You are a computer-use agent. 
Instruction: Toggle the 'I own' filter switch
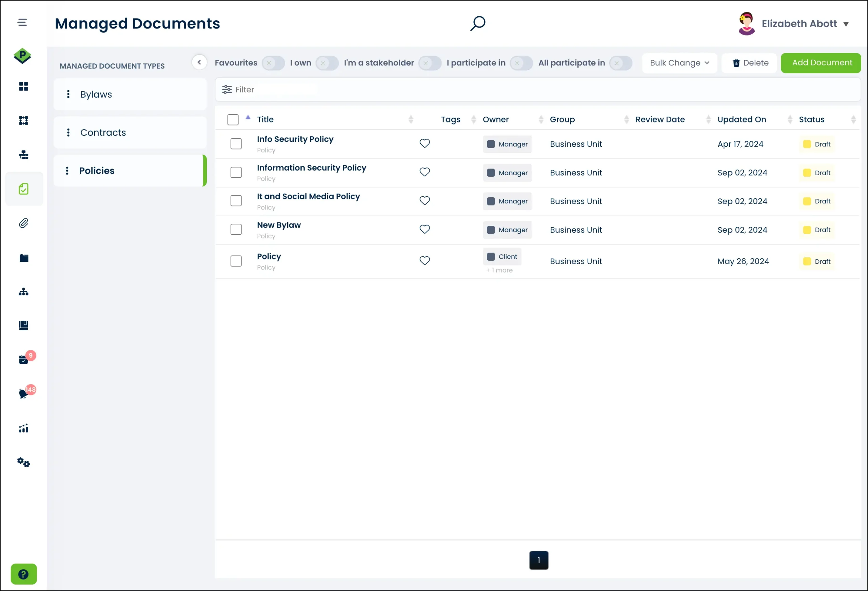pyautogui.click(x=327, y=63)
